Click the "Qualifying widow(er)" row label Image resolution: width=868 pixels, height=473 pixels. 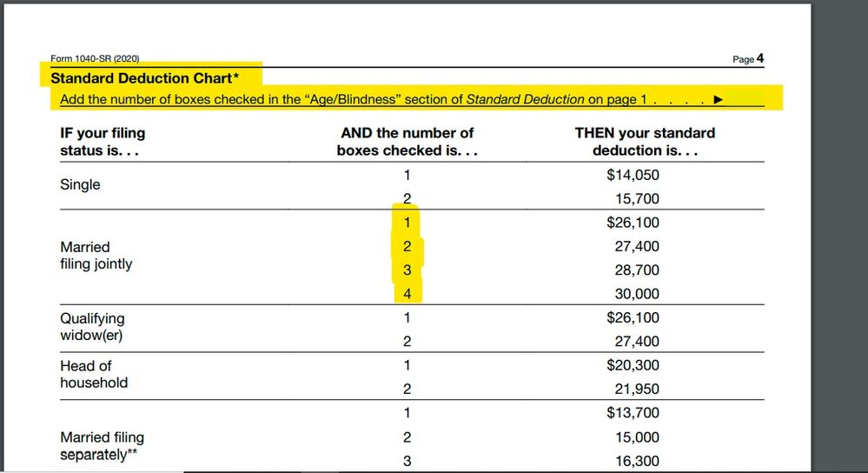[92, 327]
